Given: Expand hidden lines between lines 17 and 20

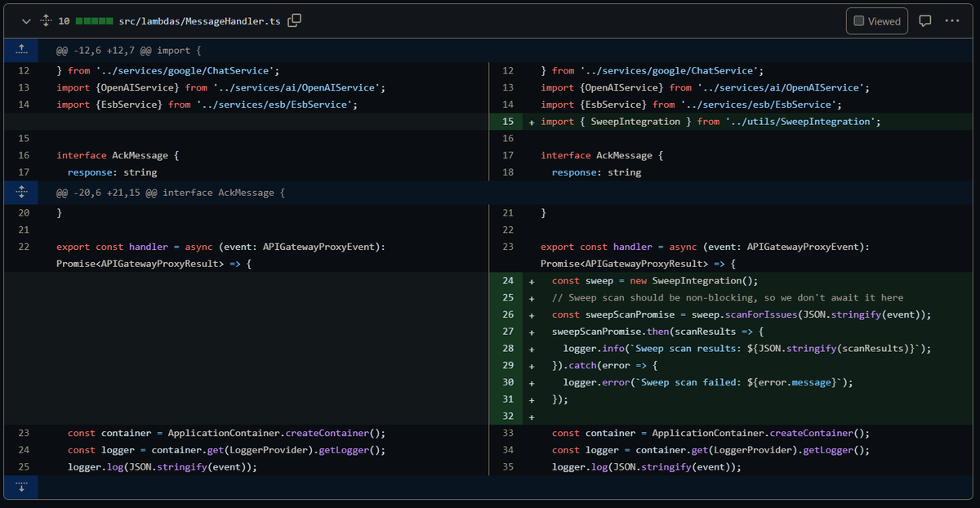Looking at the screenshot, I should [x=22, y=193].
